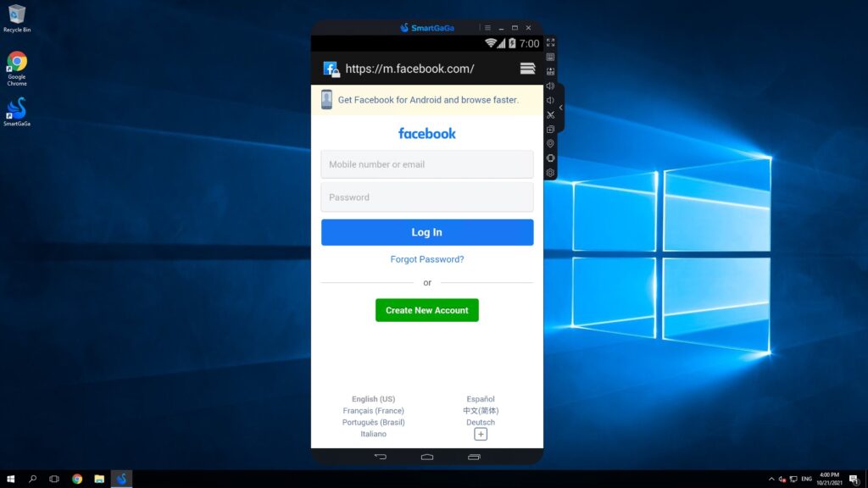Open SmartGaGa hamburger menu in title bar

click(487, 28)
